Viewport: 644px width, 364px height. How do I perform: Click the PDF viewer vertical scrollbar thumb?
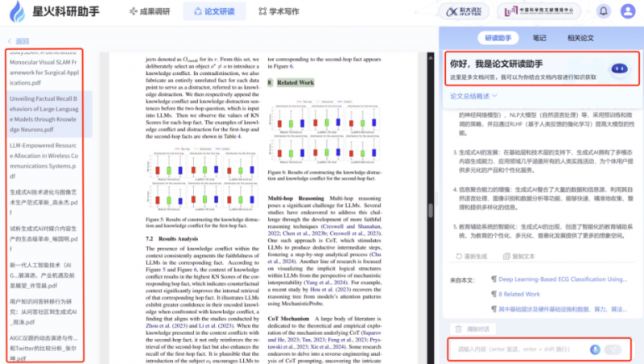[x=431, y=210]
